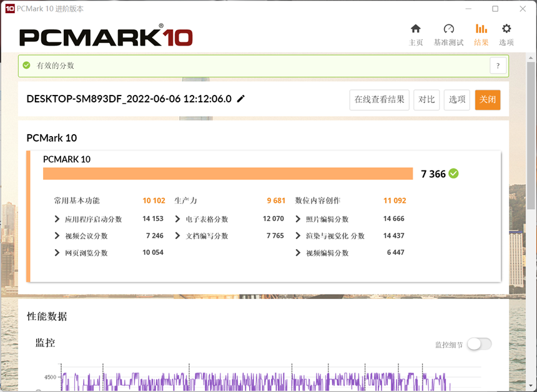Screen dimensions: 537x392
Task: Click the scrollbar up arrow
Action: click(531, 57)
